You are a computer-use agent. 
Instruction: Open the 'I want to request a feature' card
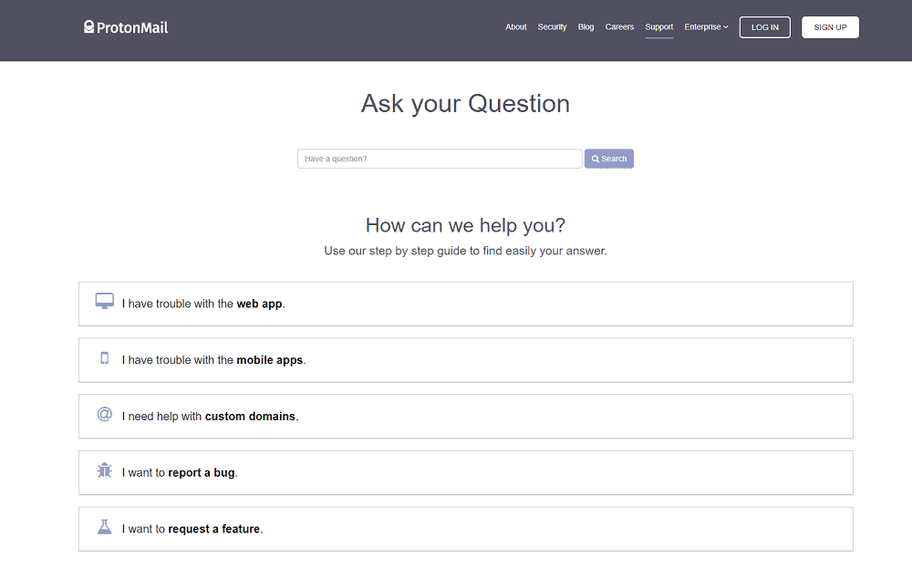[x=465, y=528]
